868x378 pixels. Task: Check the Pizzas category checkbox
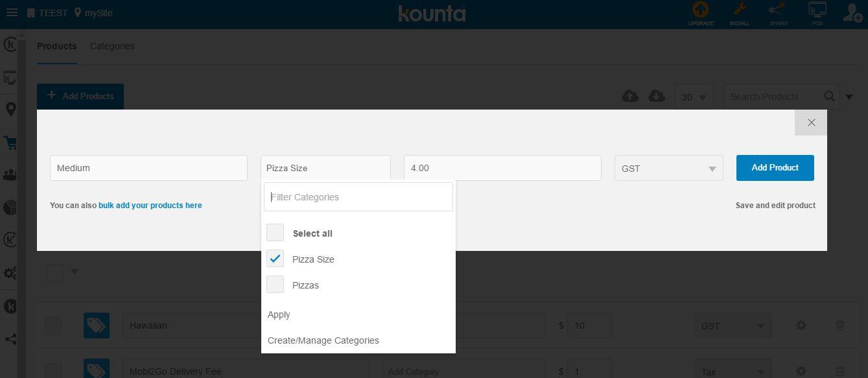(276, 285)
